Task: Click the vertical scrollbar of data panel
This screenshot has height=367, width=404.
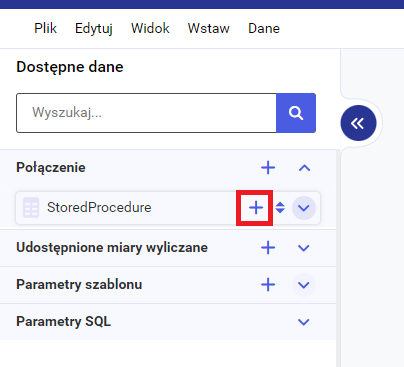Action: point(338,258)
